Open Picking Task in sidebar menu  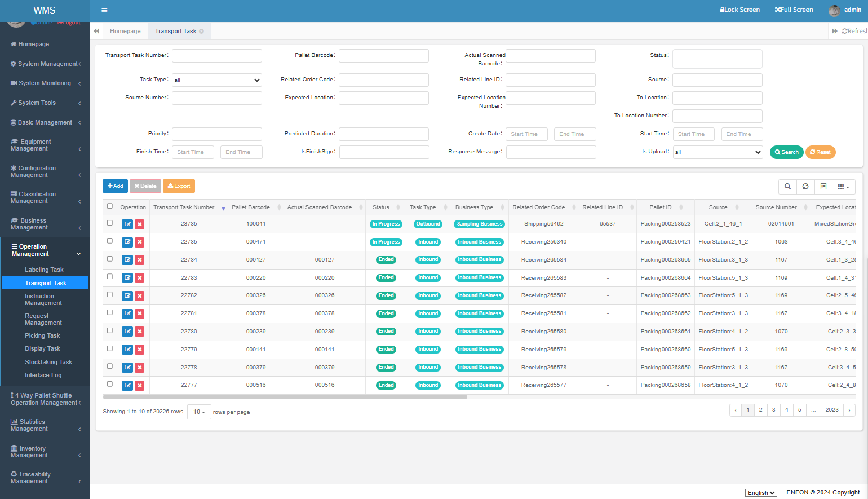42,335
